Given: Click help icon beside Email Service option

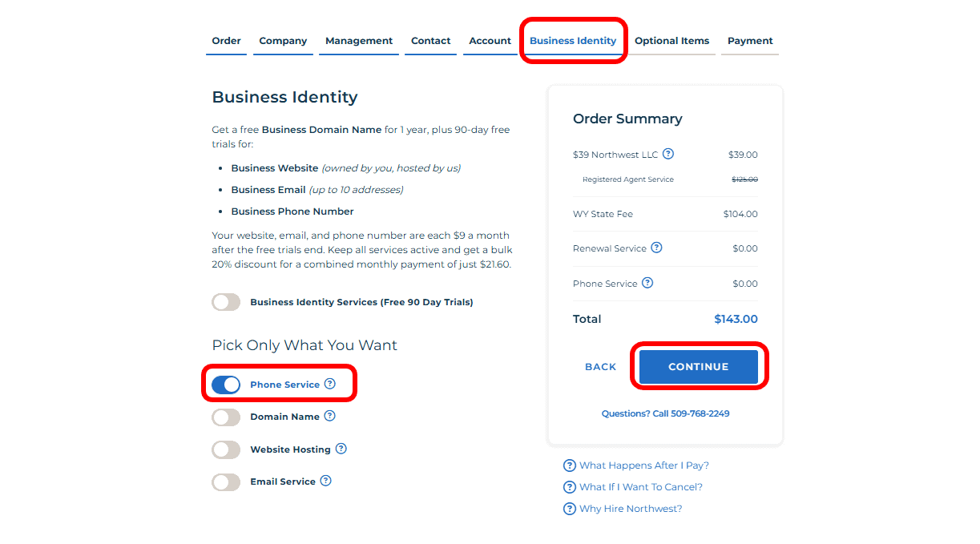Looking at the screenshot, I should pyautogui.click(x=325, y=481).
